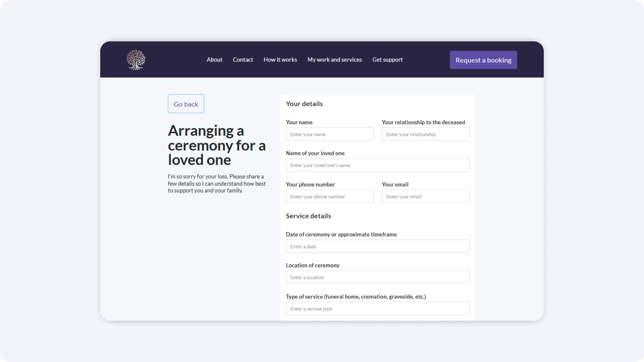Focus the Type of service input
This screenshot has width=644, height=362.
tap(378, 309)
